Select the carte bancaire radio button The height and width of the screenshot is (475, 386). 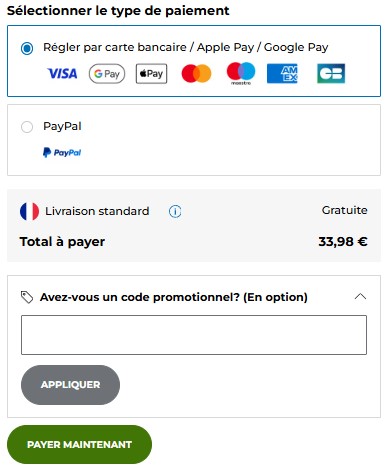click(27, 48)
